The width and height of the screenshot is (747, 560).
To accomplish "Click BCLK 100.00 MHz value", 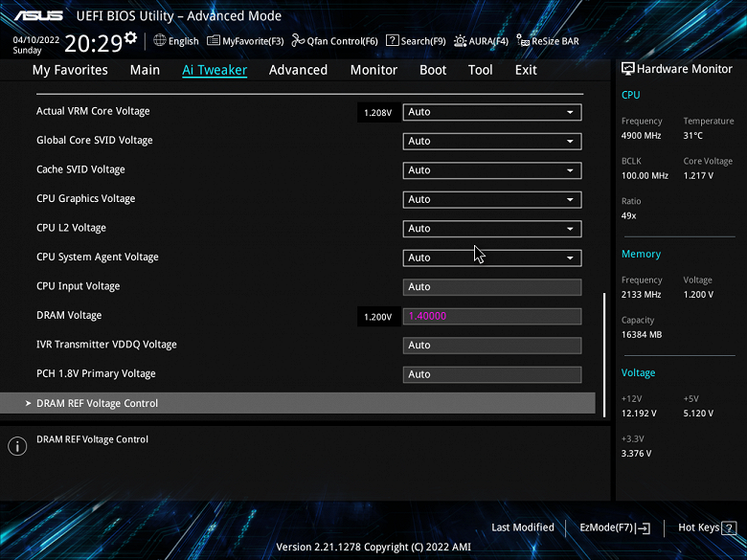I will (x=645, y=176).
